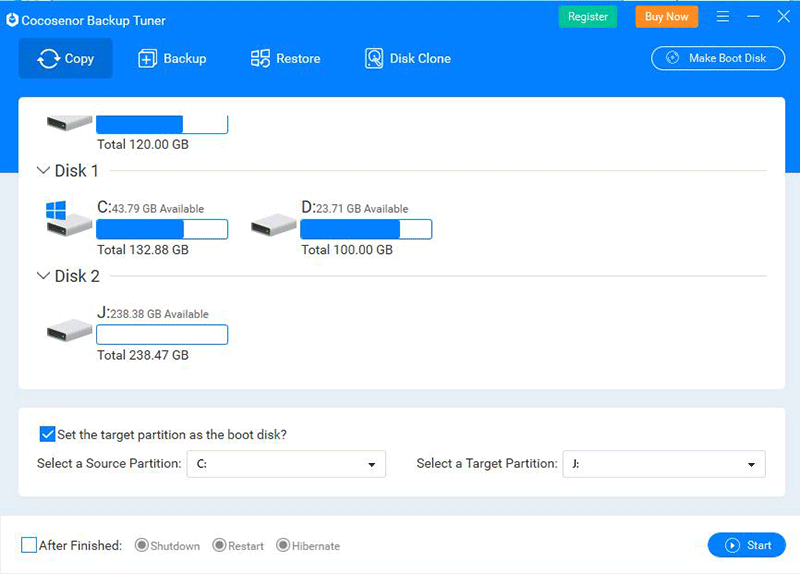Select the D: drive icon
This screenshot has height=574, width=800.
pyautogui.click(x=273, y=225)
